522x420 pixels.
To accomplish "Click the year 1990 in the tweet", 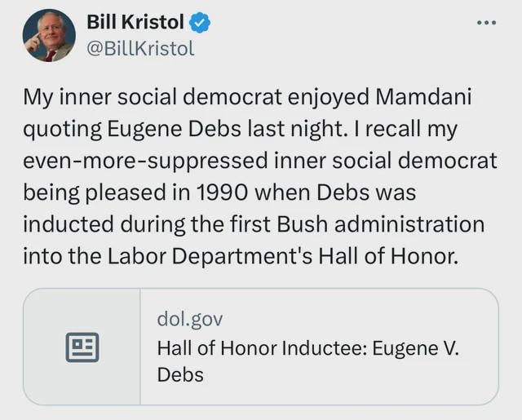I will 221,192.
